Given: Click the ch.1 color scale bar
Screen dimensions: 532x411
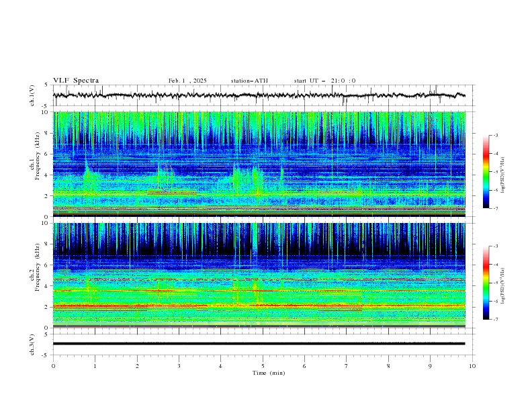Looking at the screenshot, I should 486,172.
